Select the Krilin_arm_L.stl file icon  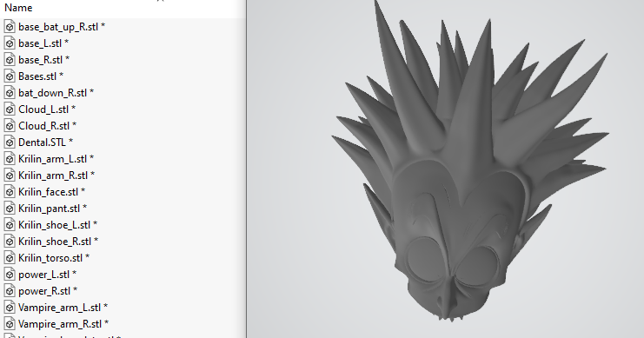pos(10,158)
